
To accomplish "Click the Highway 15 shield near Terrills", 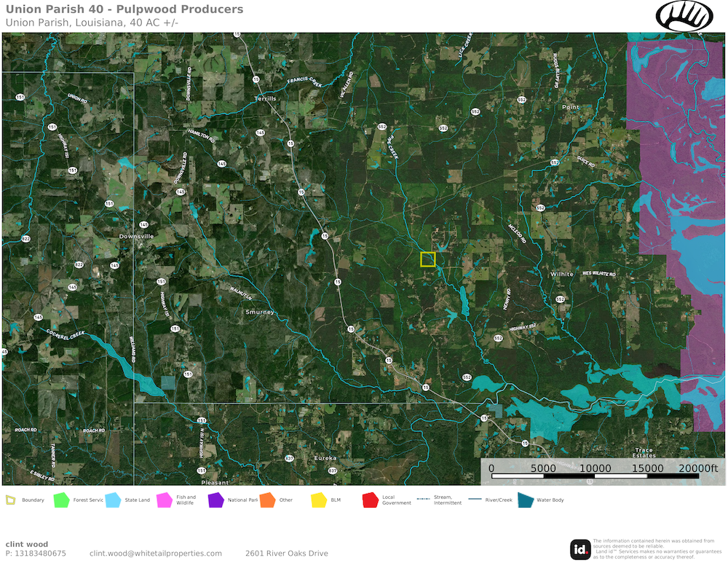I will (x=256, y=79).
